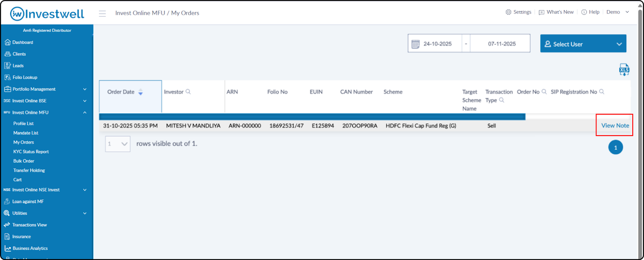
Task: Click start date field 24-10-2025
Action: point(438,44)
